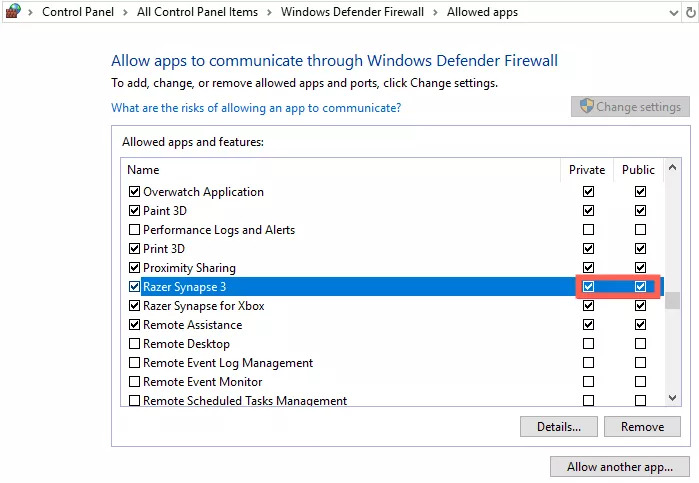The width and height of the screenshot is (699, 483).
Task: Toggle Razer Synapse for Xbox Private checkbox
Action: pos(588,305)
